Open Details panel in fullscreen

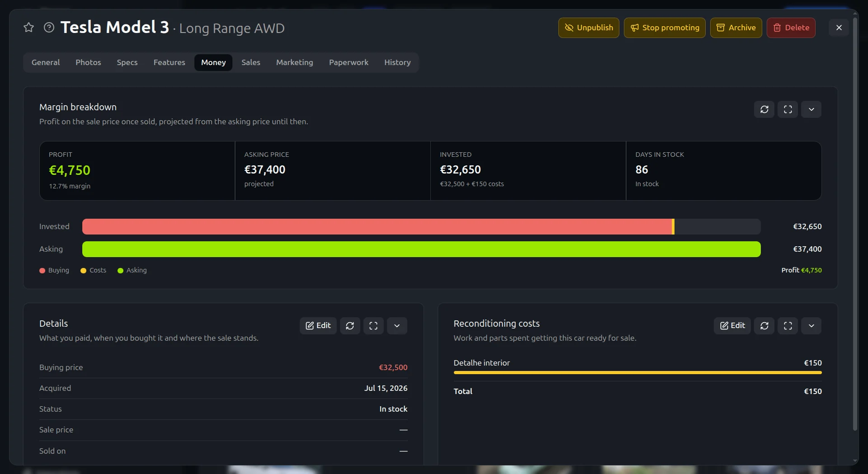tap(373, 326)
